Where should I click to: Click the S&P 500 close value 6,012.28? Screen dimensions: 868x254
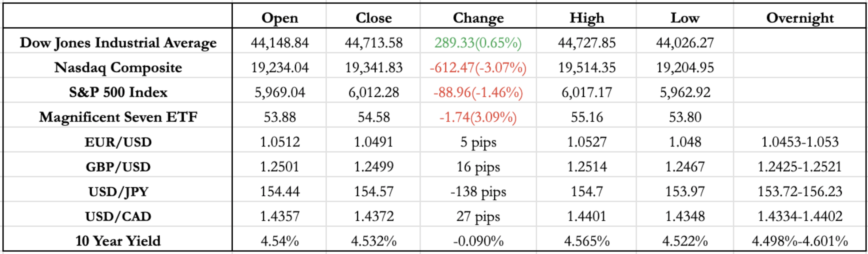tap(374, 92)
